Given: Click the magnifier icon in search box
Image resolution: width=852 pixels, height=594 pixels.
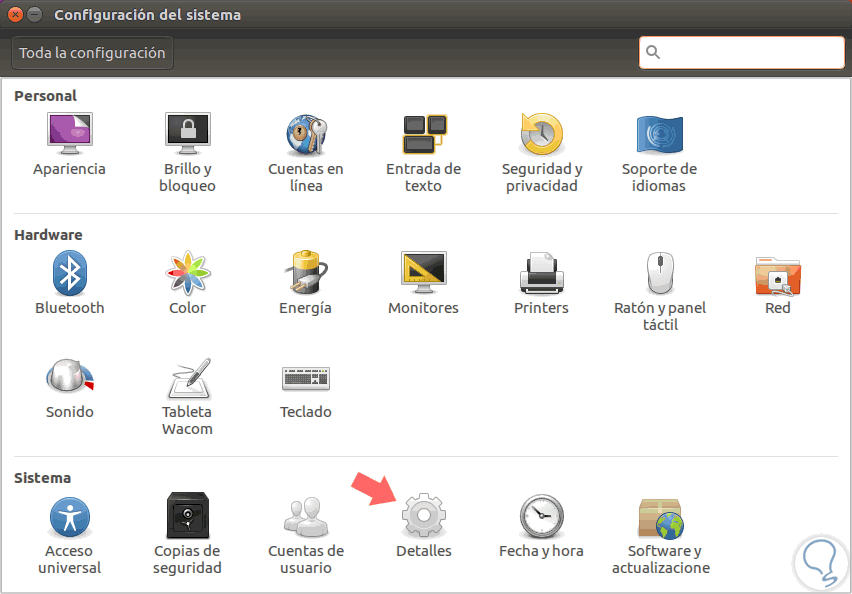Looking at the screenshot, I should coord(653,52).
